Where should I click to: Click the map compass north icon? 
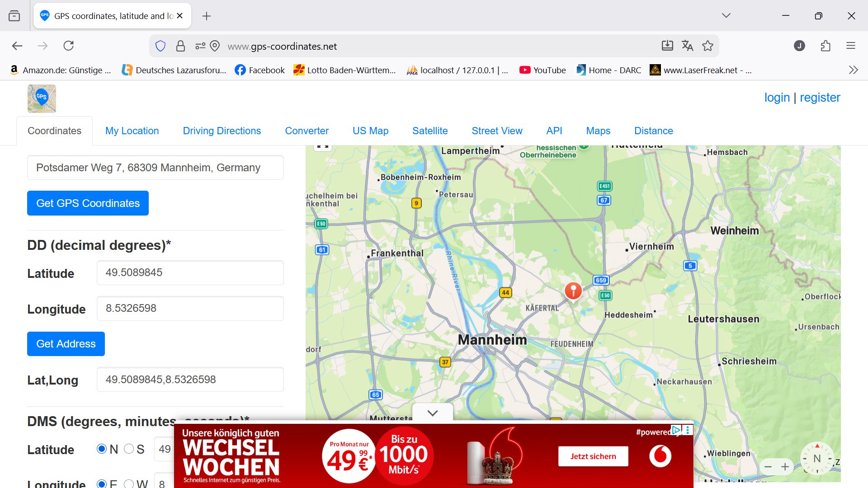click(816, 458)
